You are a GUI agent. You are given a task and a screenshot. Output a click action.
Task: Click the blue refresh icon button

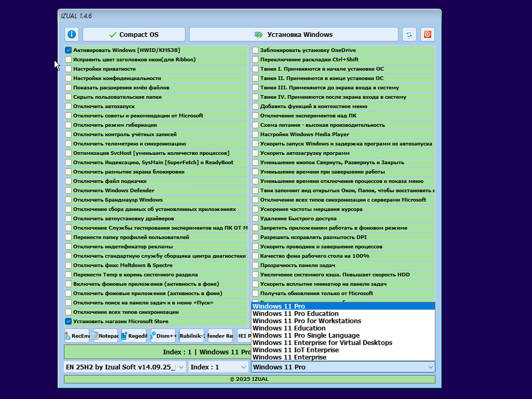409,34
